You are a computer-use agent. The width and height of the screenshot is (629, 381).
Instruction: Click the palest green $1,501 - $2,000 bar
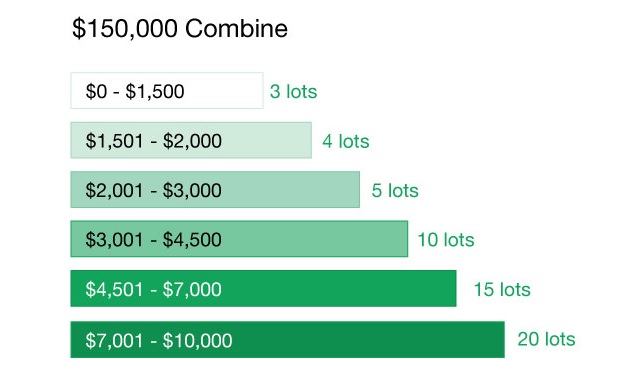[191, 140]
